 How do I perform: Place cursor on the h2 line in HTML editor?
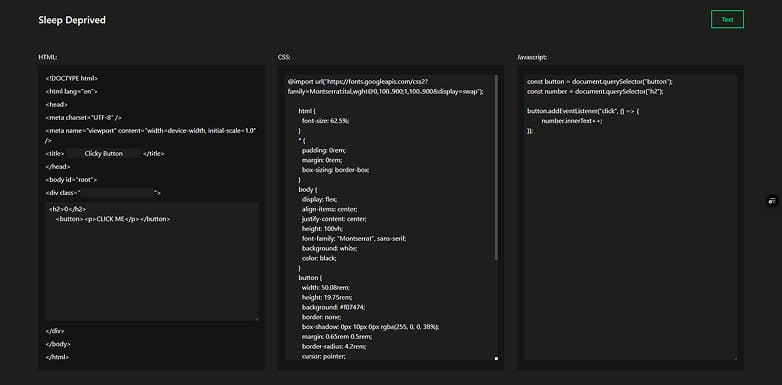pyautogui.click(x=68, y=209)
